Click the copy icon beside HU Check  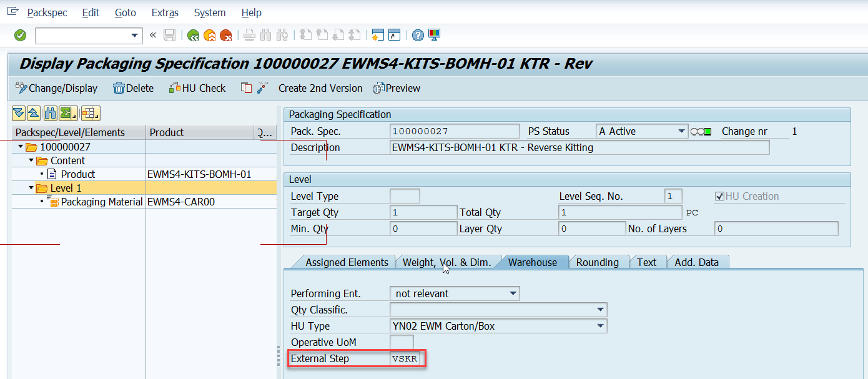pos(247,88)
